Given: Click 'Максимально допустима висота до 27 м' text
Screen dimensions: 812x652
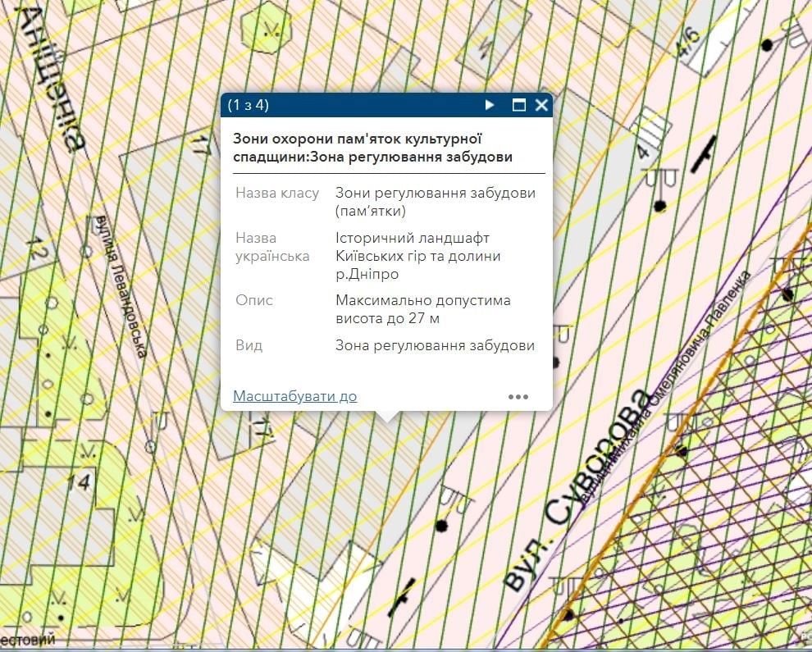Looking at the screenshot, I should point(422,309).
